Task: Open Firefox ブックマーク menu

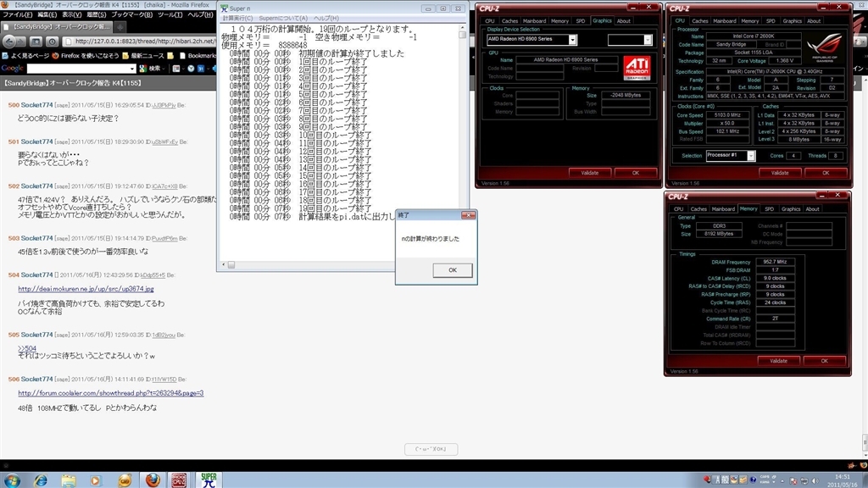Action: [x=131, y=15]
